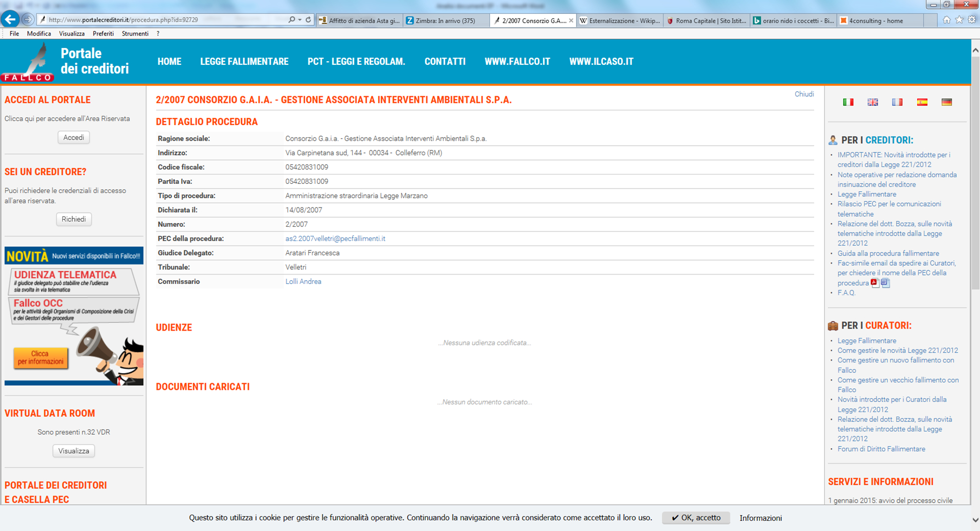Viewport: 980px width, 531px height.
Task: Open the Visualizza menu
Action: [72, 33]
